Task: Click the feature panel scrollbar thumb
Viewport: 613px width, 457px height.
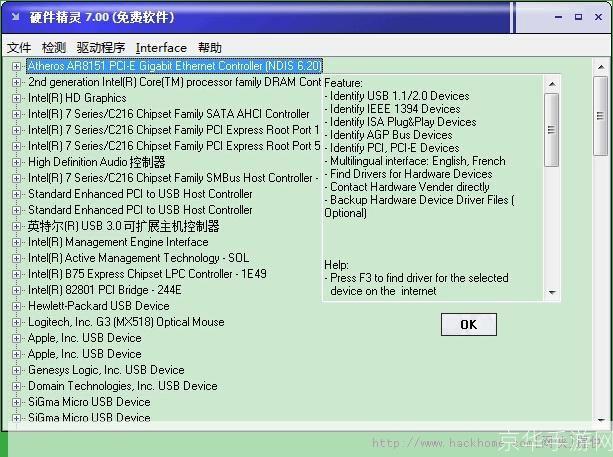Action: coord(552,130)
